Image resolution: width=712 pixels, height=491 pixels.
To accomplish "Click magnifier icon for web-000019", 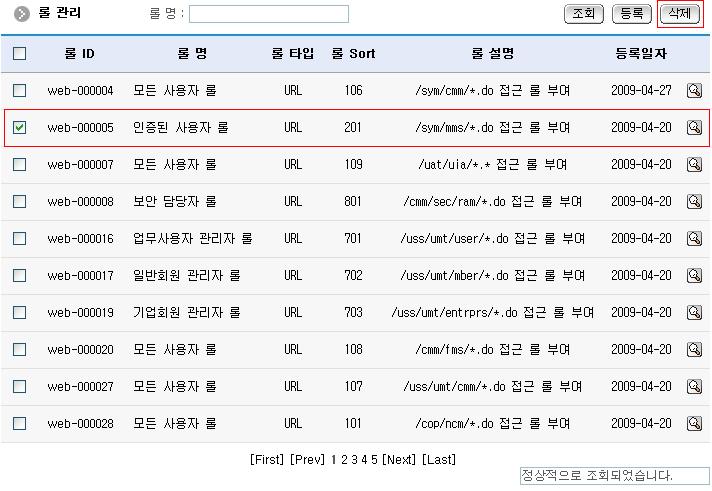I will coord(694,313).
